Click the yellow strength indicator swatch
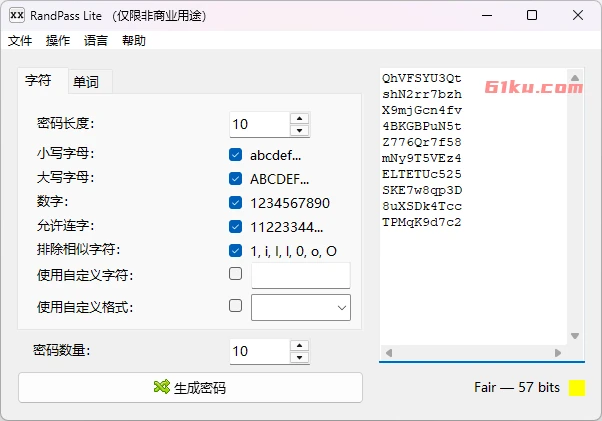This screenshot has height=421, width=602. (x=577, y=388)
